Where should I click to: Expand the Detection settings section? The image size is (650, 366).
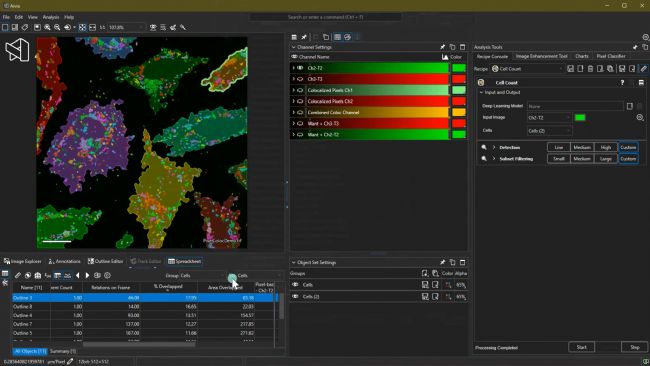tap(494, 148)
